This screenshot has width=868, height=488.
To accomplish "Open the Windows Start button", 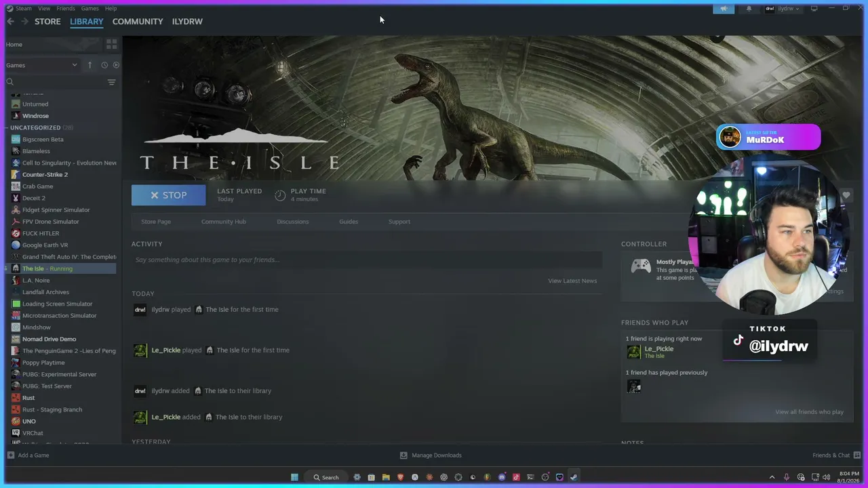I will [294, 477].
